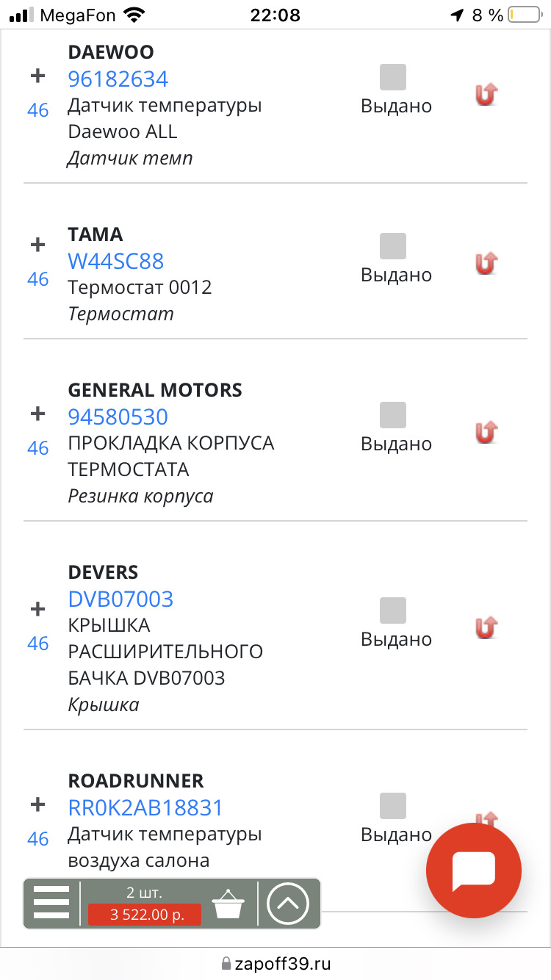Click the red 3 522.00 р. cart total
The width and height of the screenshot is (551, 980).
145,915
